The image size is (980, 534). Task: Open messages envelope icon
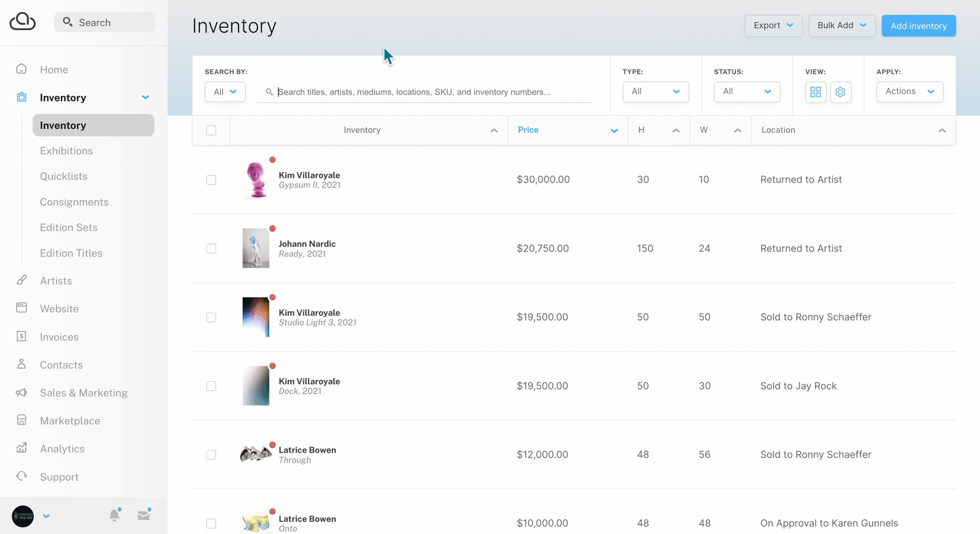[x=144, y=515]
